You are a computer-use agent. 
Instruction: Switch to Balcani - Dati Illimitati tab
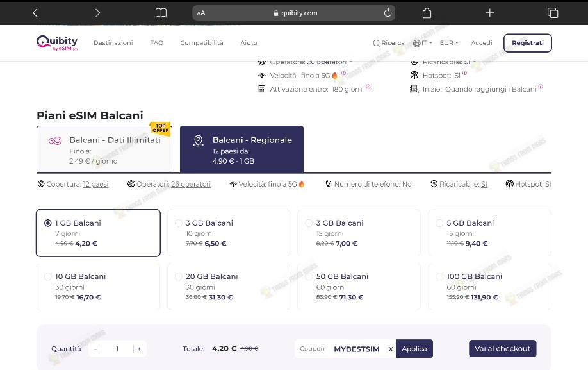click(x=104, y=149)
